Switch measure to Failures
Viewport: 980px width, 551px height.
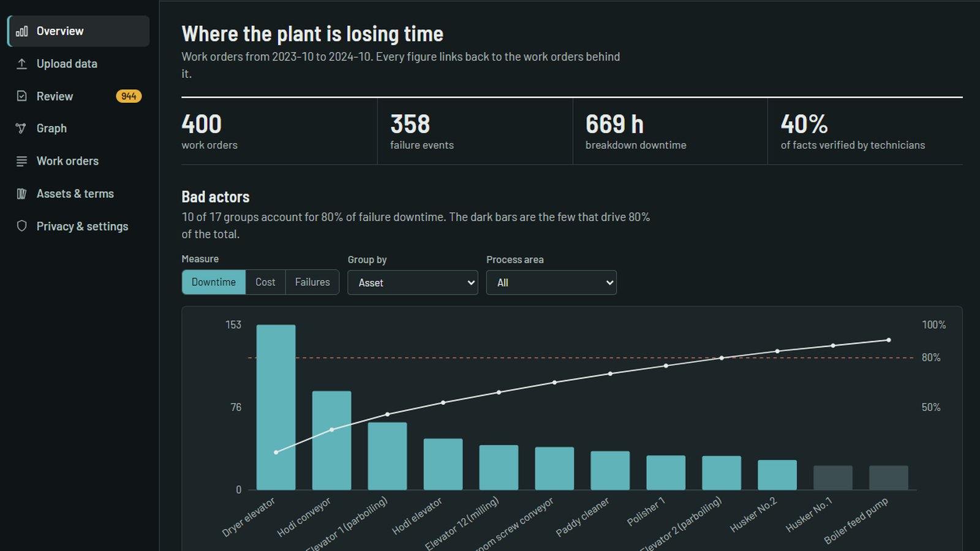pos(312,282)
